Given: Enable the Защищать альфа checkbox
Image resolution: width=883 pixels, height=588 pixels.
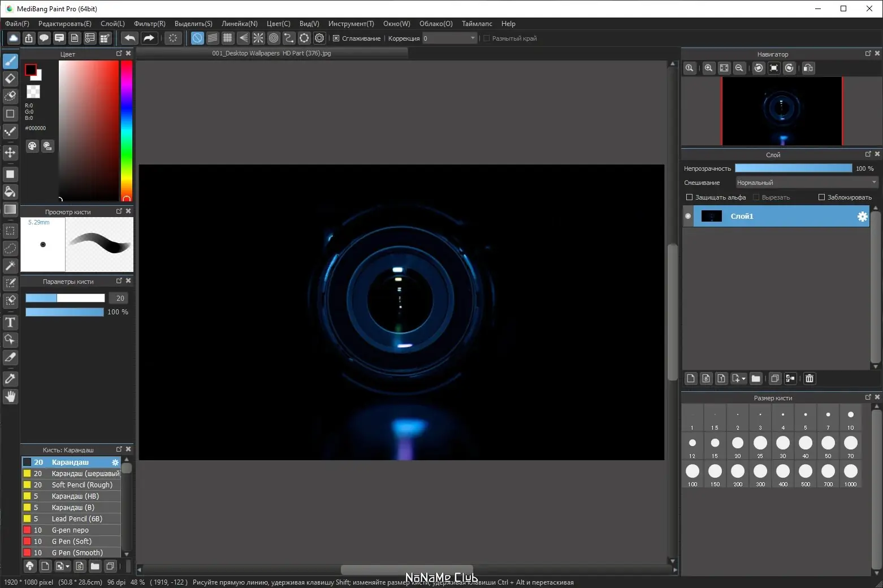Looking at the screenshot, I should pyautogui.click(x=689, y=197).
